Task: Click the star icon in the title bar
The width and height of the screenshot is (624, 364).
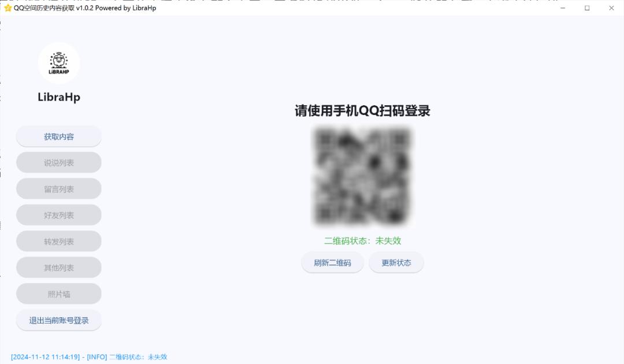Action: tap(7, 8)
